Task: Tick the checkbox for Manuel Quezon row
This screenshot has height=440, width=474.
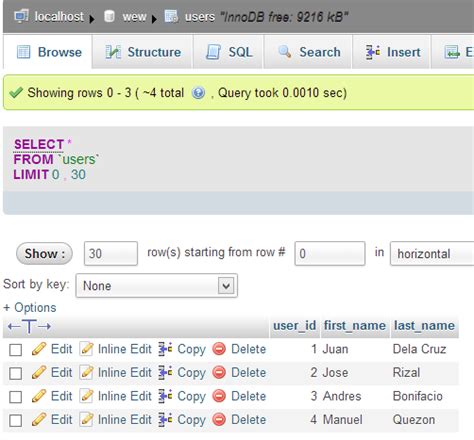Action: (16, 420)
